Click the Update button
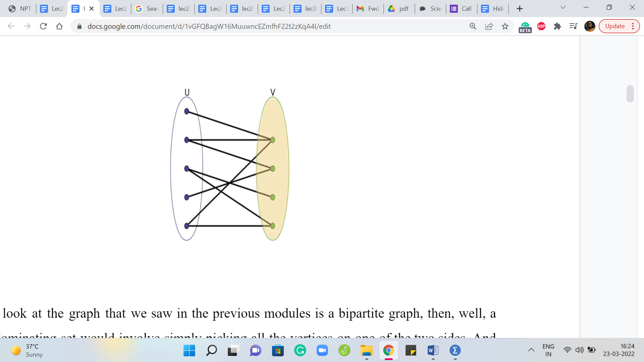644x362 pixels. coord(614,26)
